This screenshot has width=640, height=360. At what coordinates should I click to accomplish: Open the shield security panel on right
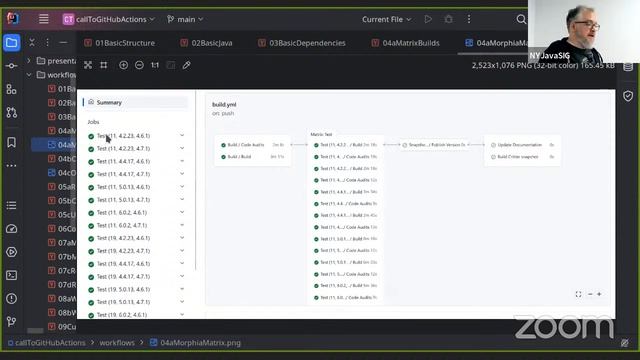(628, 96)
